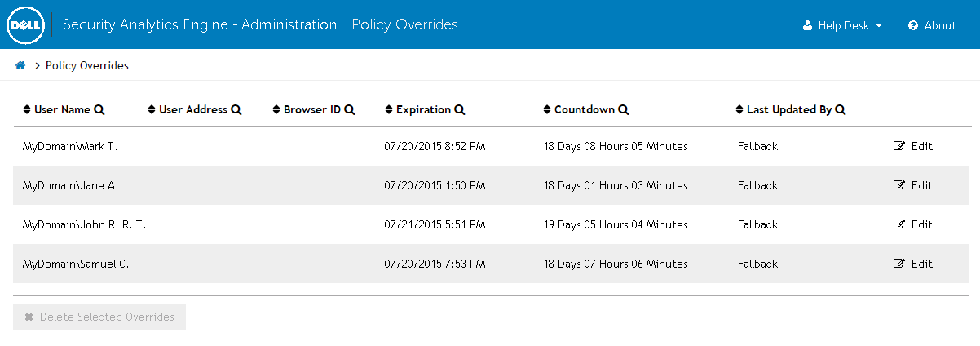This screenshot has width=980, height=346.
Task: Go to home via breadcrumb house icon
Action: click(x=20, y=65)
